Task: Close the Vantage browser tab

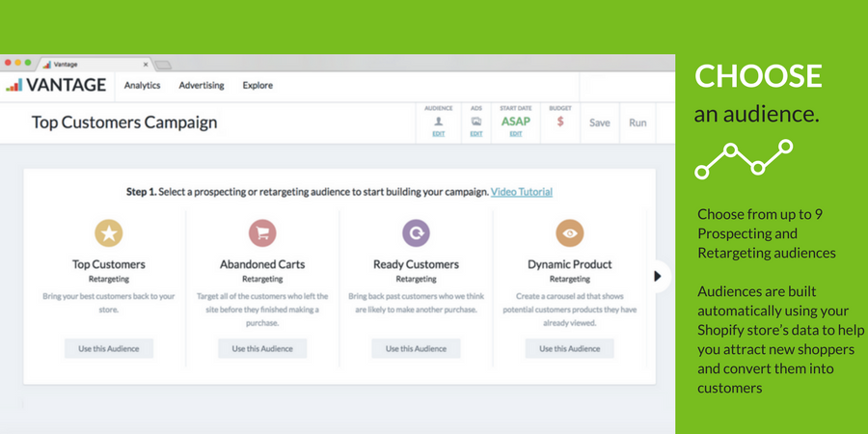Action: click(x=146, y=65)
